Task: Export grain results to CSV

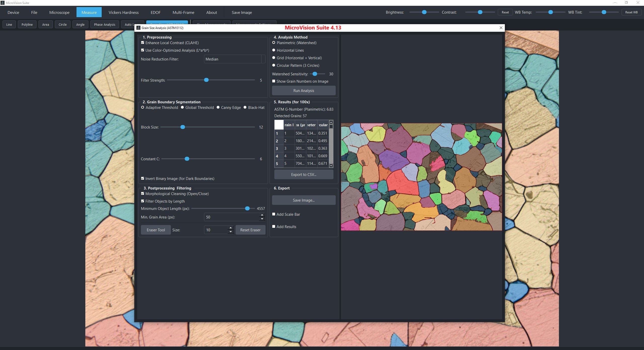Action: pyautogui.click(x=303, y=174)
